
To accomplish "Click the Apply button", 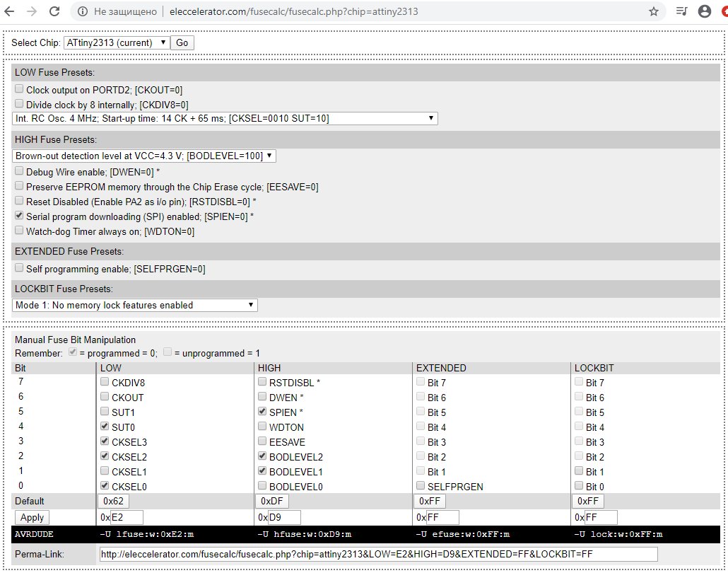I will click(32, 518).
